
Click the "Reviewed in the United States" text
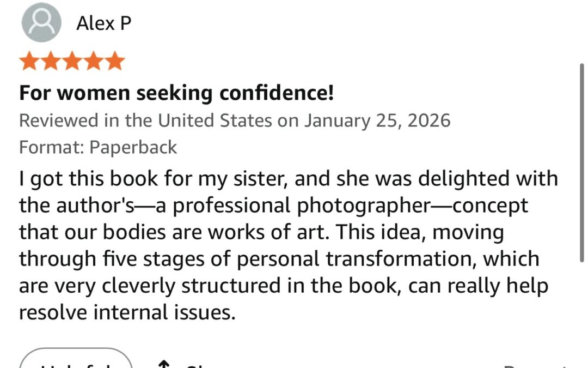pos(145,120)
